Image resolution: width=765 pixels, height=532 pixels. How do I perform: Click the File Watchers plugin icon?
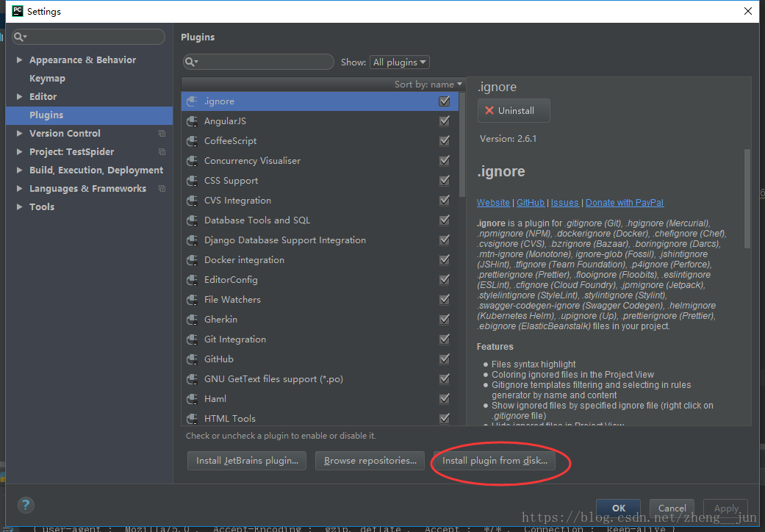tap(193, 300)
